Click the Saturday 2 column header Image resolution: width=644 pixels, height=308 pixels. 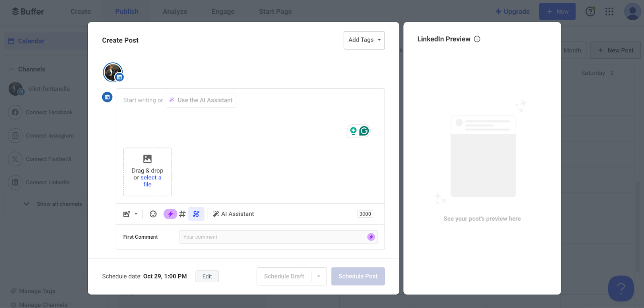tap(597, 73)
